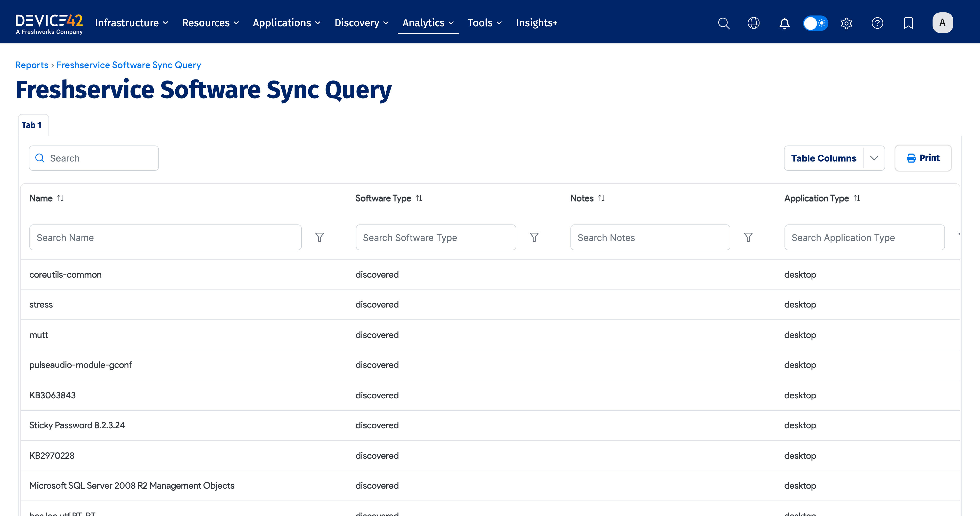Viewport: 980px width, 516px height.
Task: Open the Notes column filter funnel
Action: click(748, 237)
